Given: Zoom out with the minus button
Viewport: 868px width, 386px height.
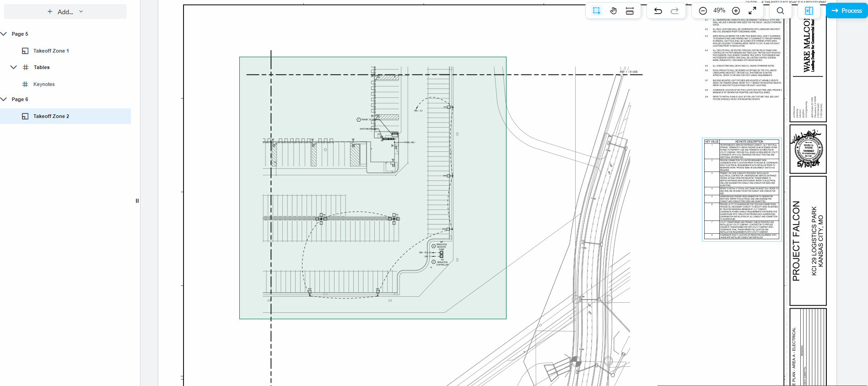Looking at the screenshot, I should 703,11.
